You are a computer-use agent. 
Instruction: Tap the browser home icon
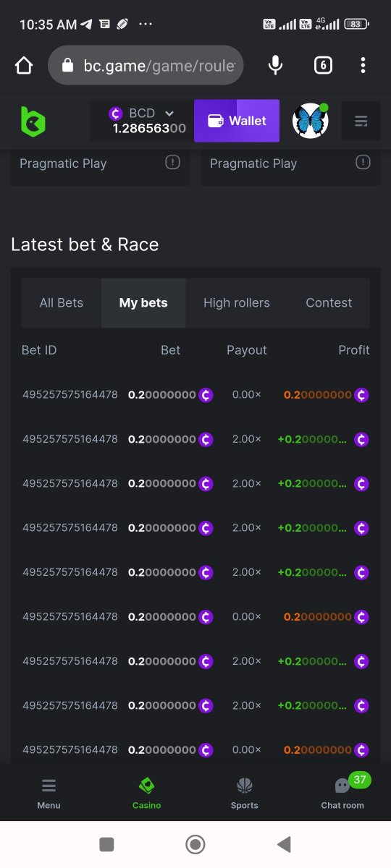pyautogui.click(x=24, y=66)
